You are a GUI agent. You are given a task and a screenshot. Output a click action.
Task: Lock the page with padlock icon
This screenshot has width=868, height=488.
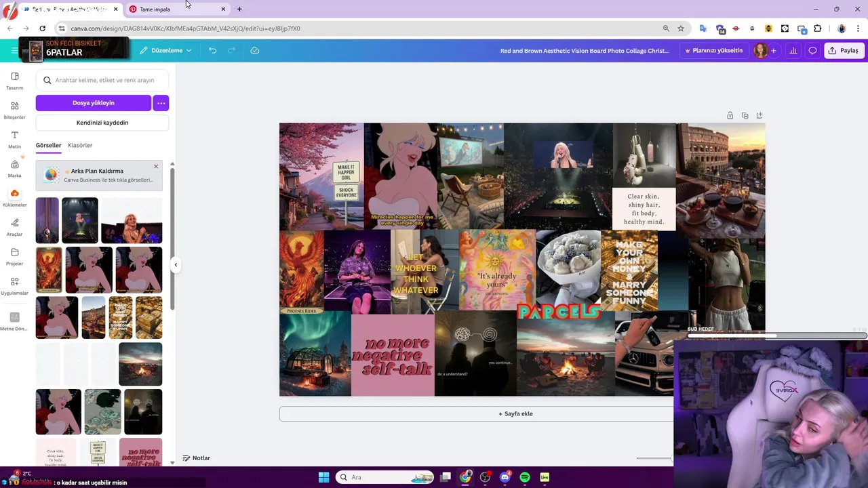click(x=730, y=115)
